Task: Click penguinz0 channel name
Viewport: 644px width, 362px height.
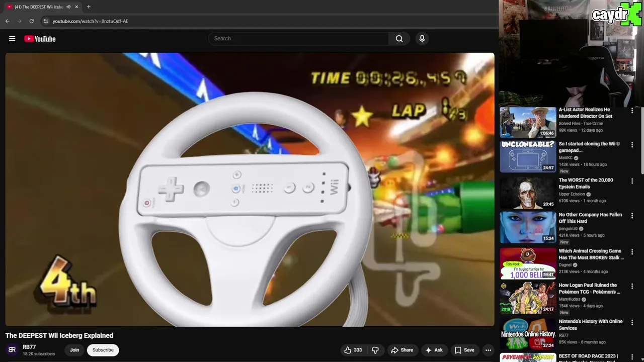Action: point(568,229)
